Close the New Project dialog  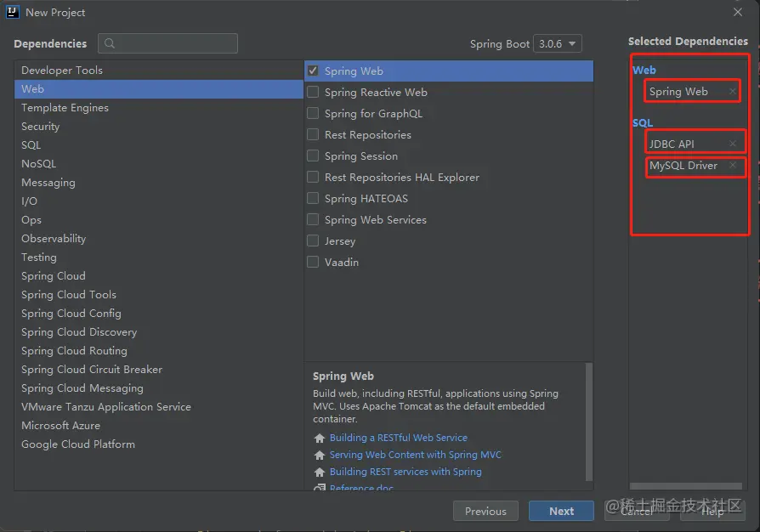point(738,12)
